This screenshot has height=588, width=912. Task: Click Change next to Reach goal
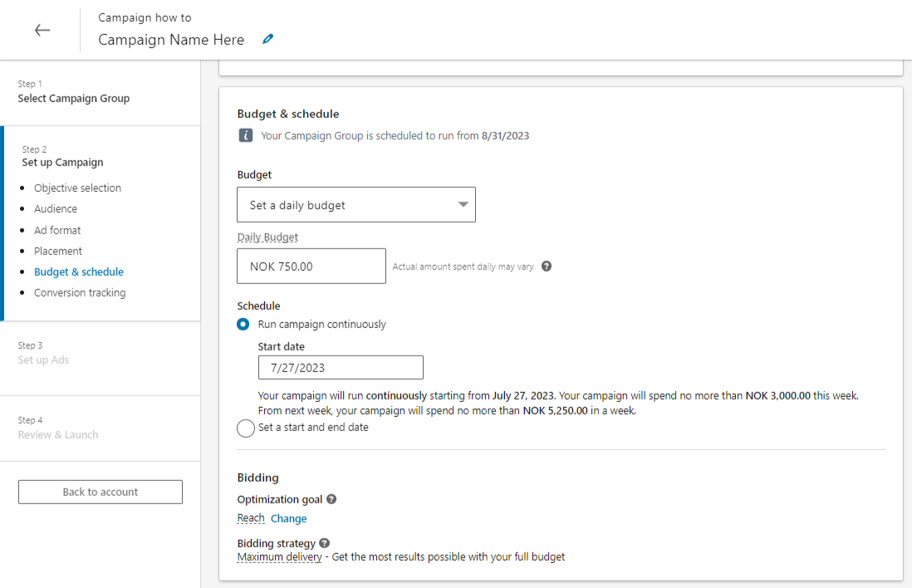288,517
